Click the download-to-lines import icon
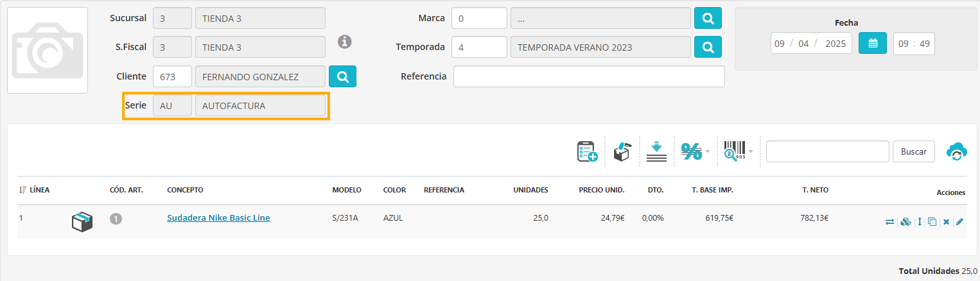 pos(656,151)
